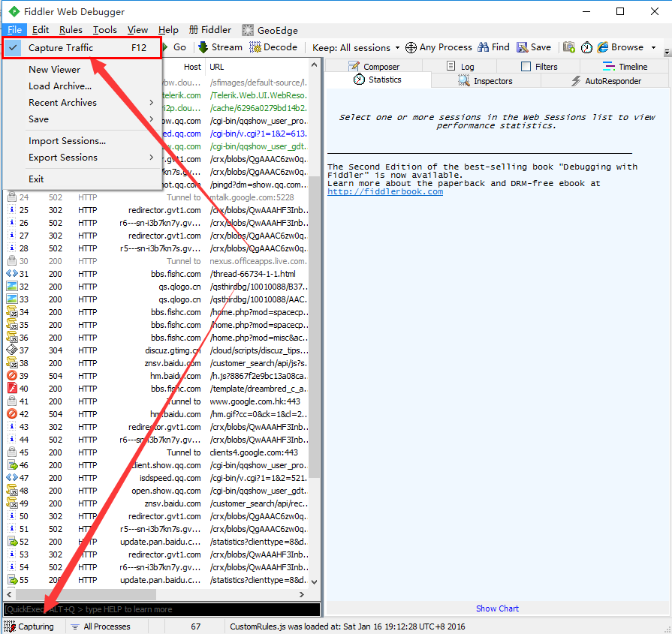Switch to the Inspectors tab
Screen dimensions: 672x634
pos(493,81)
